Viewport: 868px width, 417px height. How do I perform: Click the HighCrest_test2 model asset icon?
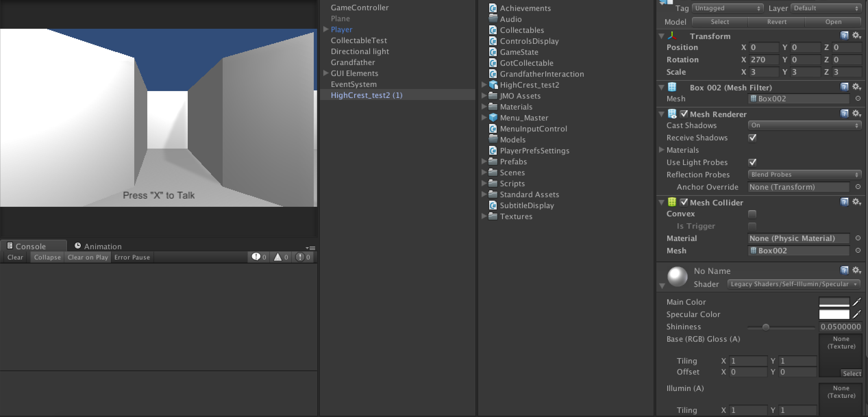coord(493,85)
